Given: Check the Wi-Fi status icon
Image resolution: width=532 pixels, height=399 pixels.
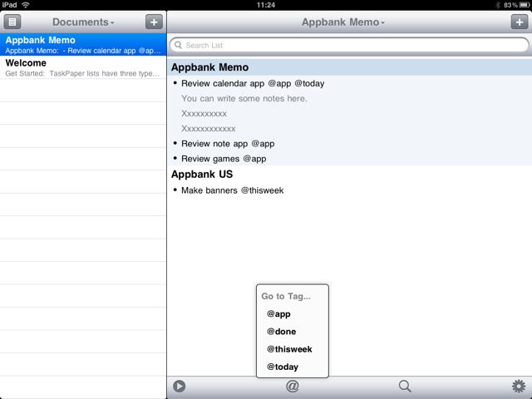Looking at the screenshot, I should [x=26, y=5].
